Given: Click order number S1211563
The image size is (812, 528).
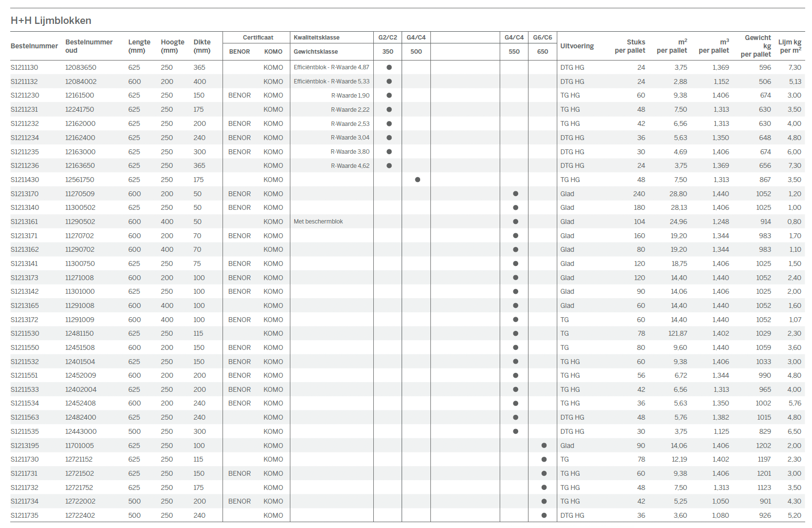Looking at the screenshot, I should coord(25,417).
